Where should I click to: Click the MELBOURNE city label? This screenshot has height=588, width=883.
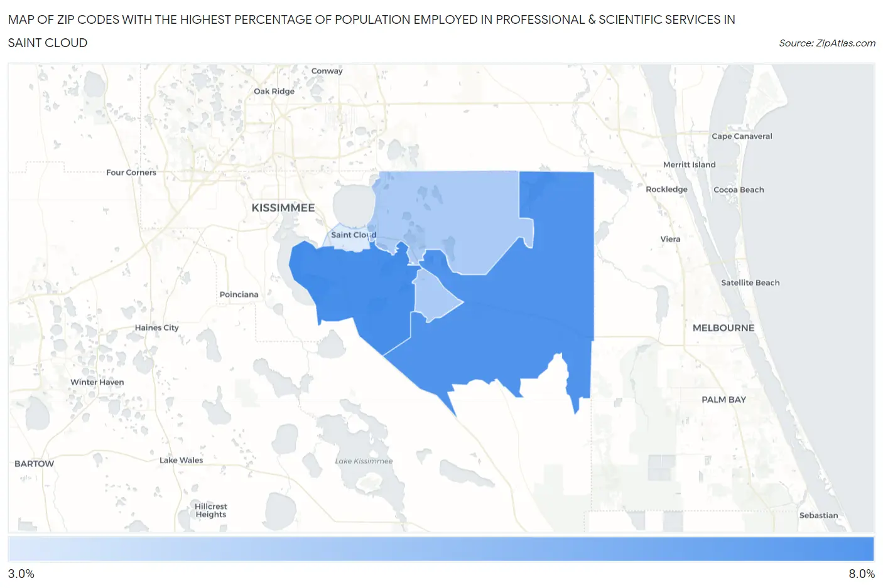coord(723,328)
